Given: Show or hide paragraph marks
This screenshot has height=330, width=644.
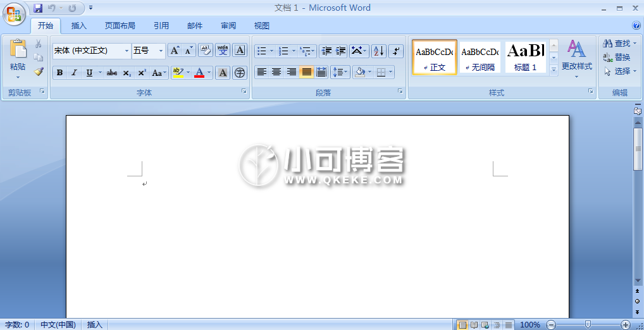Looking at the screenshot, I should (396, 51).
